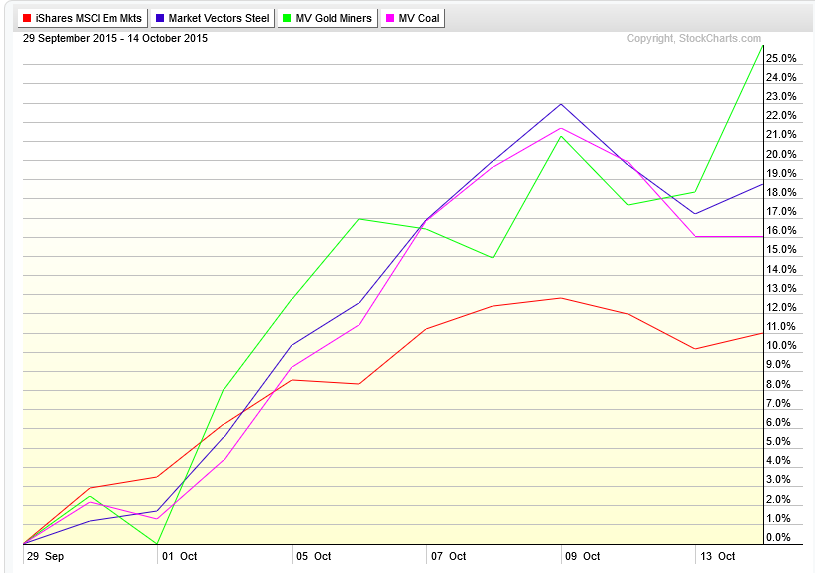Click the 29 Sep date label
Viewport: 815px width, 573px height.
(45, 556)
